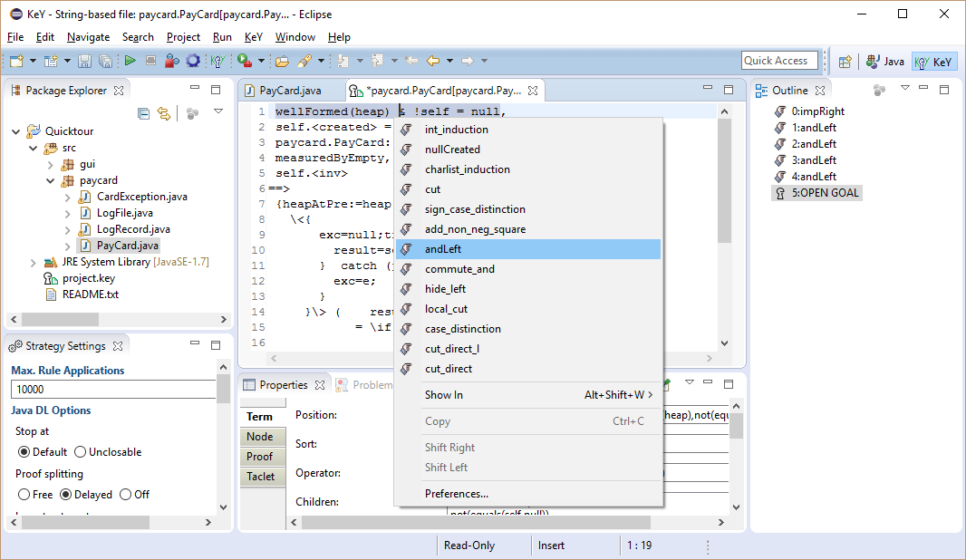Open the Package Explorer view menu
This screenshot has width=966, height=560.
pyautogui.click(x=218, y=111)
